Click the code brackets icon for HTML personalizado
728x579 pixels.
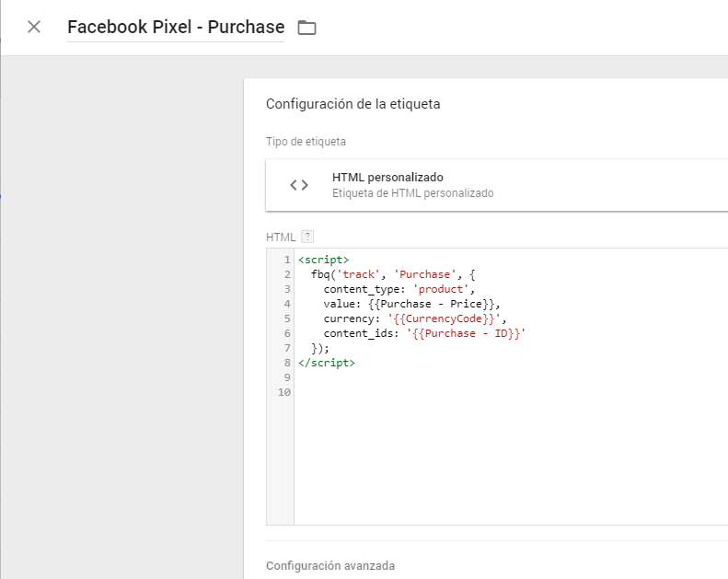[x=299, y=185]
